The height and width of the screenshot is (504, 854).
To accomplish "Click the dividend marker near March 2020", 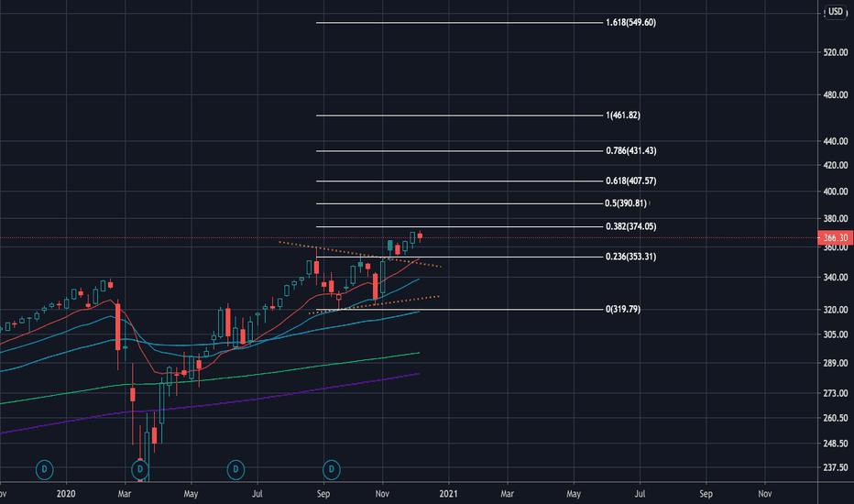I will point(140,469).
